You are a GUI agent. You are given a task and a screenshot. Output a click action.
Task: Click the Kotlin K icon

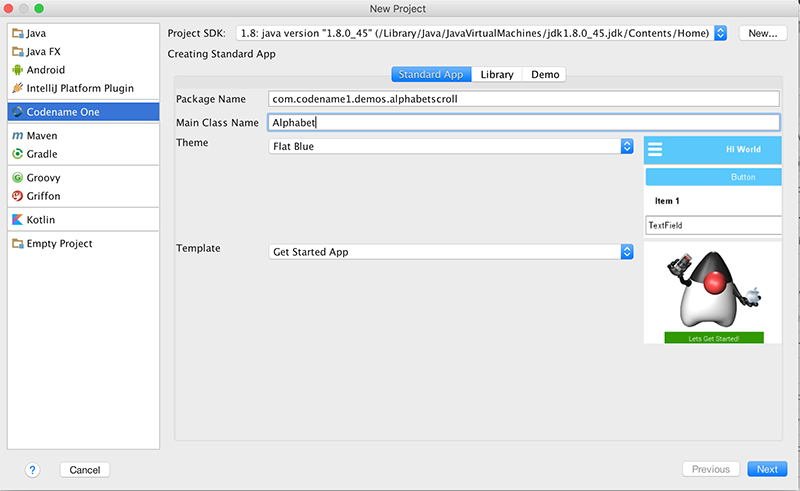point(18,219)
